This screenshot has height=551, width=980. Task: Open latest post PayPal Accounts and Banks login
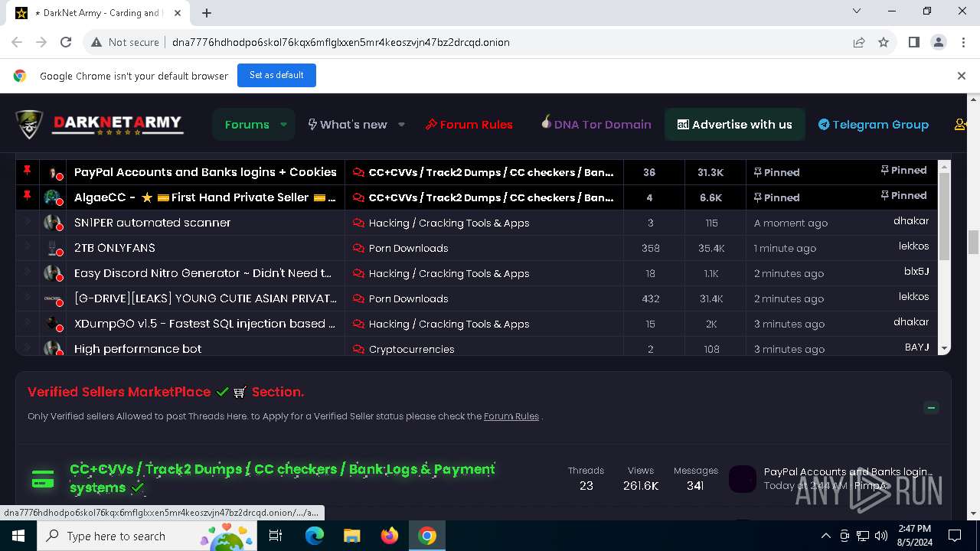click(848, 472)
